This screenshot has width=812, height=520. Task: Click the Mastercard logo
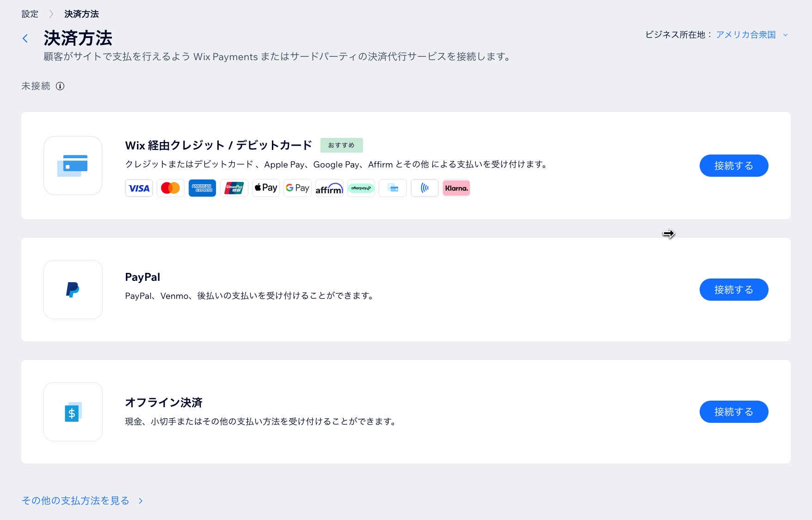171,188
